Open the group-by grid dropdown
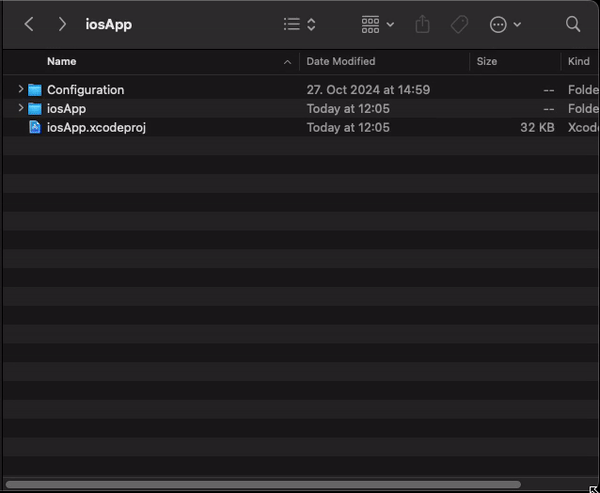This screenshot has height=493, width=600. [x=377, y=24]
